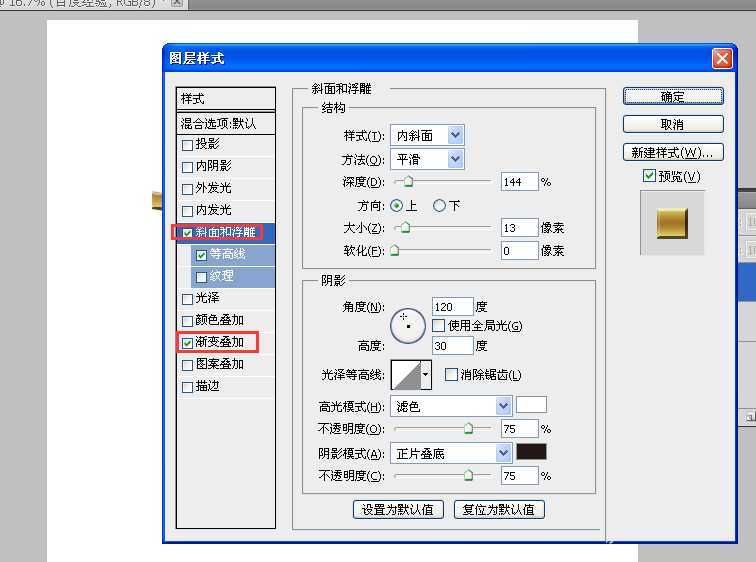Viewport: 756px width, 562px height.
Task: Click the 高度 value field 30
Action: click(x=453, y=346)
